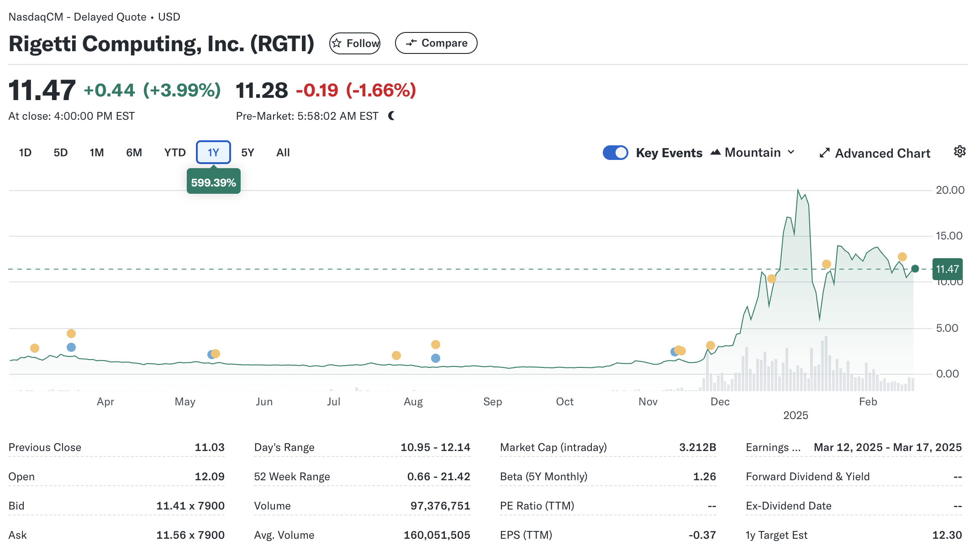Open the Advanced Chart link

(x=882, y=153)
